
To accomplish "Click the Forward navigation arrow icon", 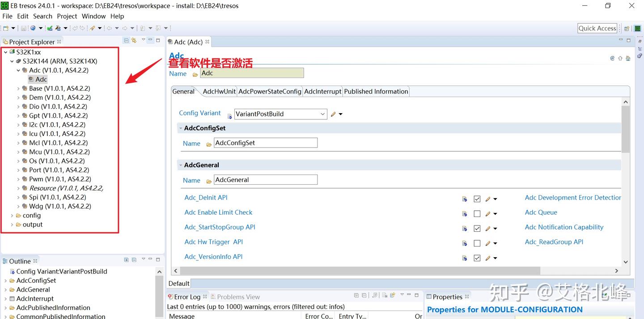I will [x=125, y=28].
